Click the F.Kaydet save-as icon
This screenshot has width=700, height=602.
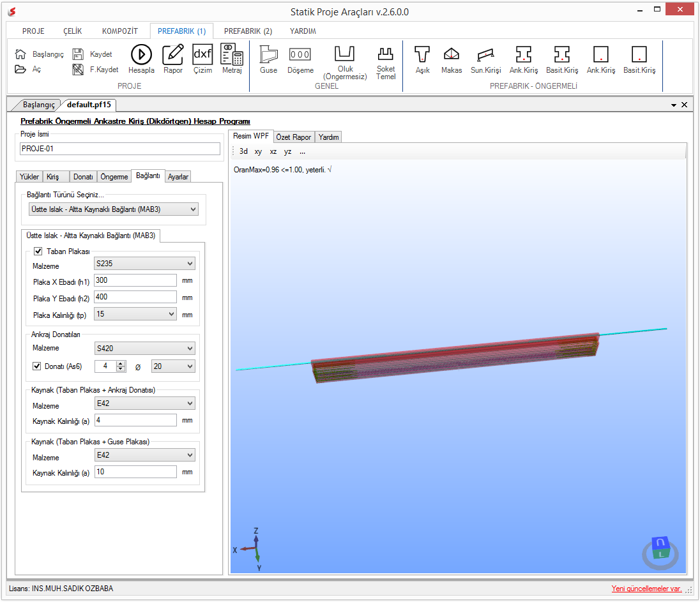[78, 69]
